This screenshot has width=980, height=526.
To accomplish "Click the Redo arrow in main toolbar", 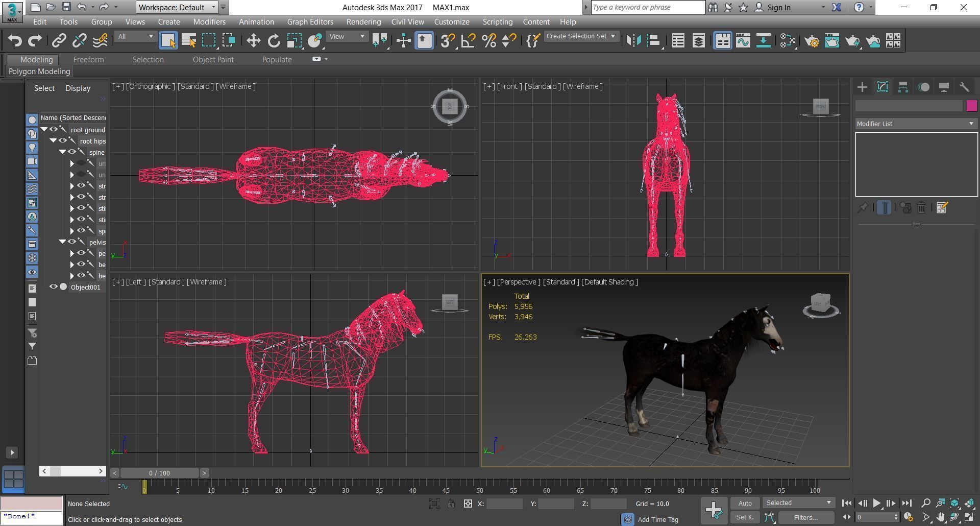I will pyautogui.click(x=35, y=41).
